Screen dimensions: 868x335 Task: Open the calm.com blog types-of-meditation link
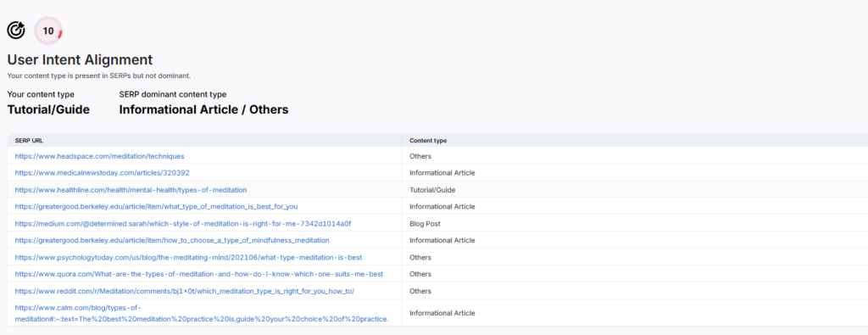pyautogui.click(x=202, y=313)
